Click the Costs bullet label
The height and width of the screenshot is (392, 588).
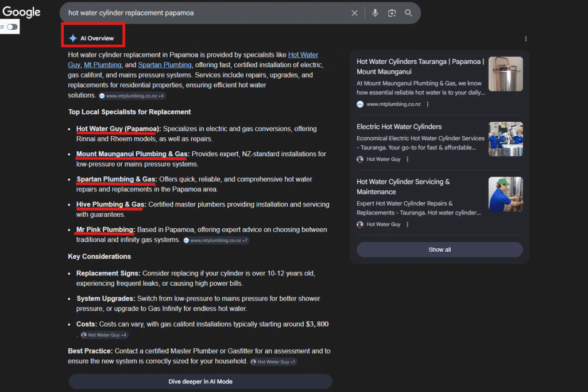87,324
